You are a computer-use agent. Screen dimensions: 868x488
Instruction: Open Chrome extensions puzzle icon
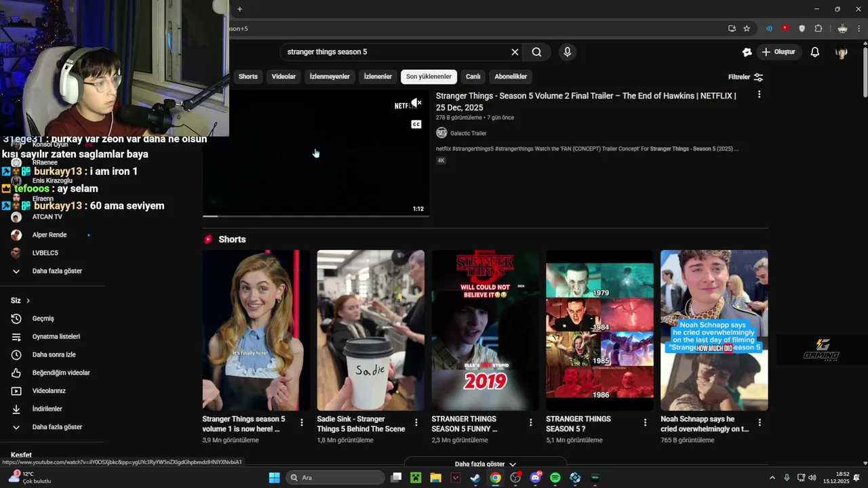818,28
